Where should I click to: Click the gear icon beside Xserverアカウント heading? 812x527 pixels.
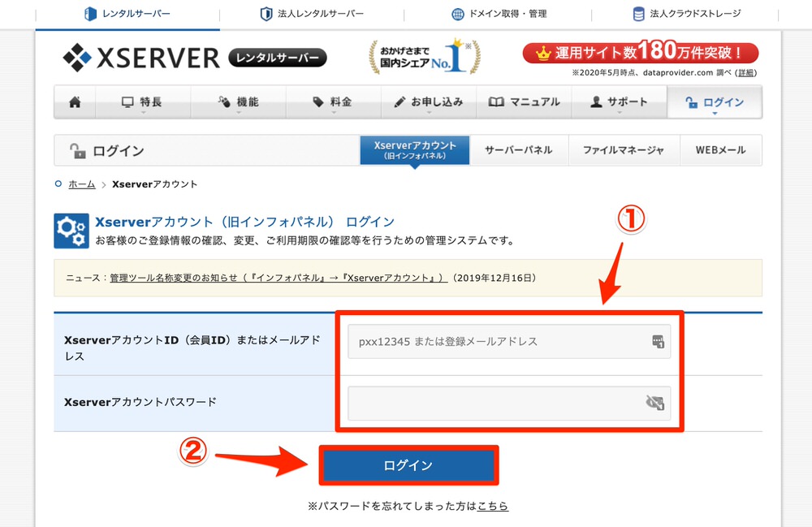(x=71, y=231)
